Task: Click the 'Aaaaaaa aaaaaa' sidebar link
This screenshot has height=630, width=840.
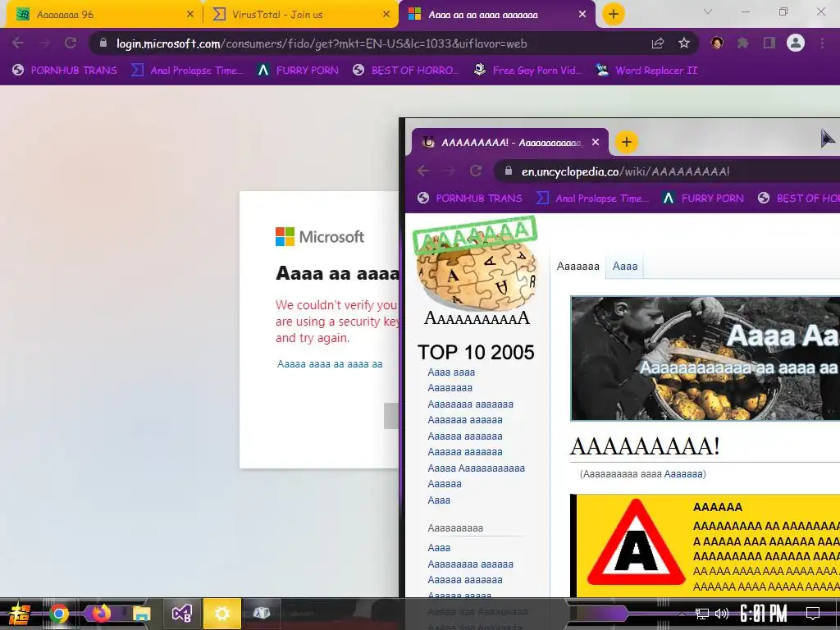Action: point(465,420)
